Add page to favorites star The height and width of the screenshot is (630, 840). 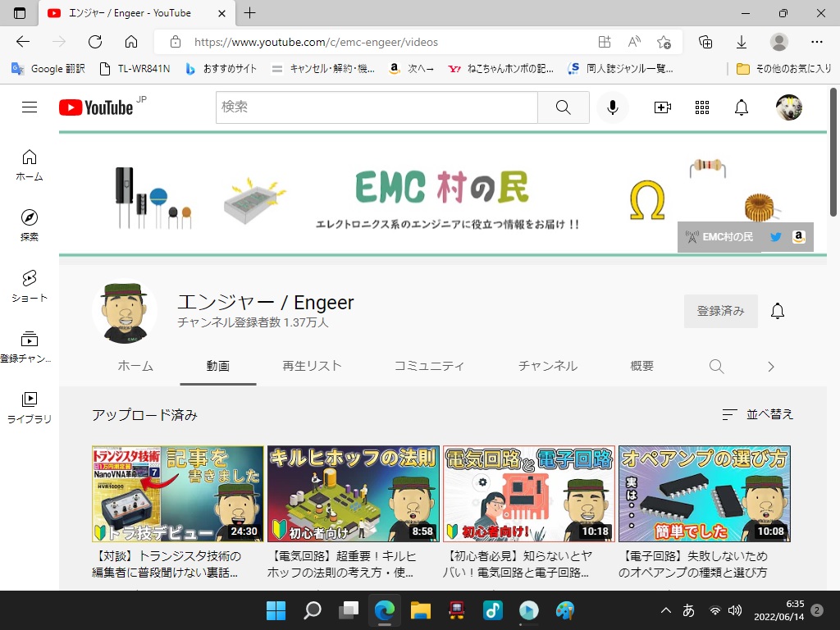(x=664, y=42)
